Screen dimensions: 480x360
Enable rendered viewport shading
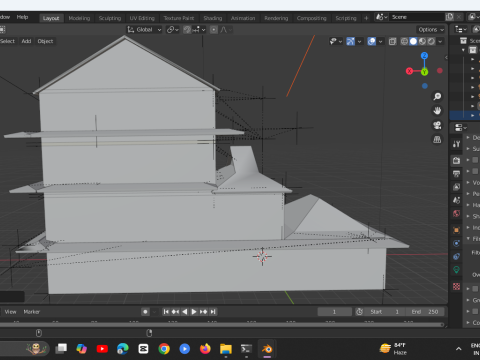coord(431,41)
